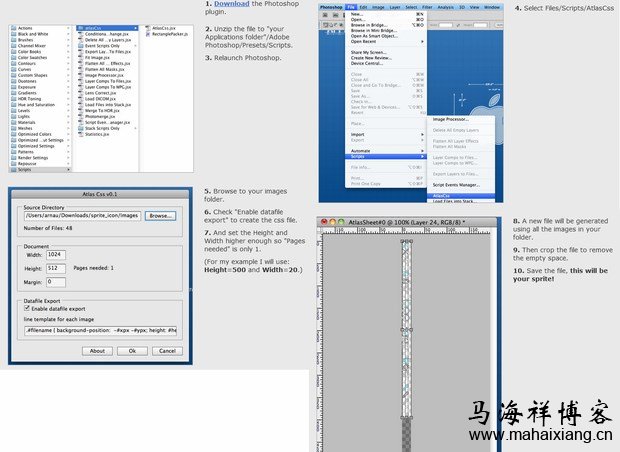The image size is (620, 452).
Task: Open the Edit menu in Photoshop
Action: (x=364, y=7)
